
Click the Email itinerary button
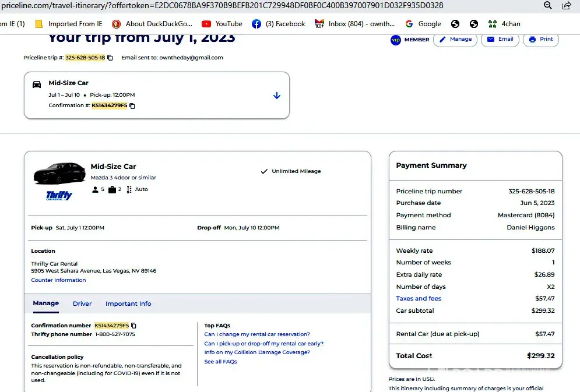500,39
